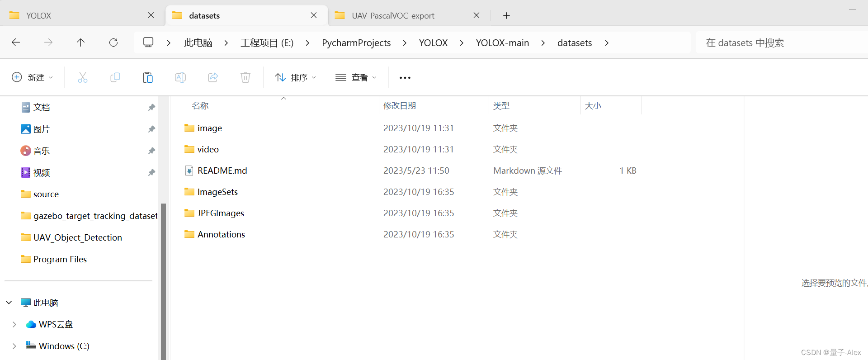The image size is (868, 360).
Task: Navigate to 工程项目 (E:) in address bar
Action: coord(267,43)
